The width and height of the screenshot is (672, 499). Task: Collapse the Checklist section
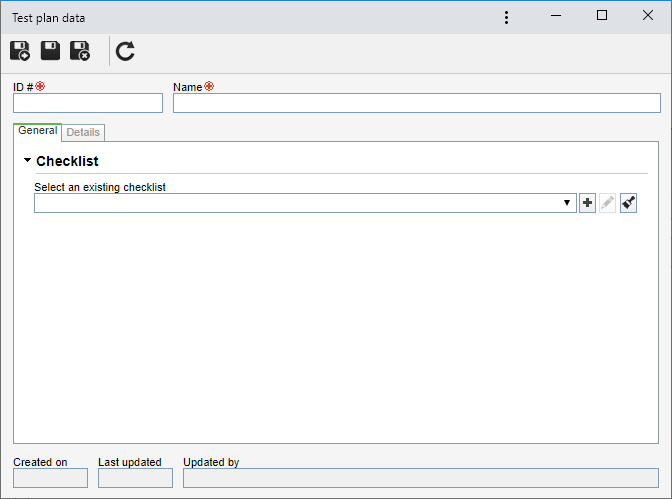(x=27, y=160)
